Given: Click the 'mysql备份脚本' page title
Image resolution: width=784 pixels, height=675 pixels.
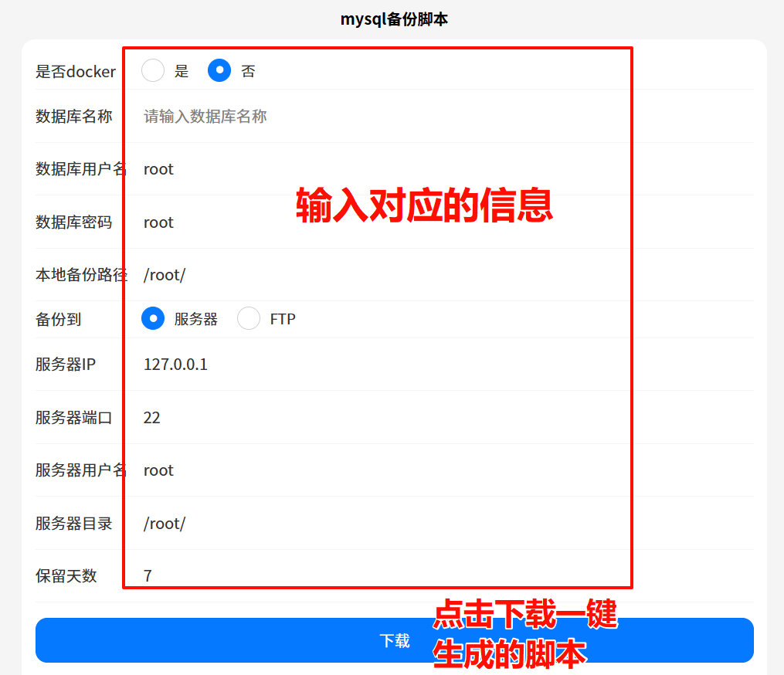Looking at the screenshot, I should (x=394, y=19).
